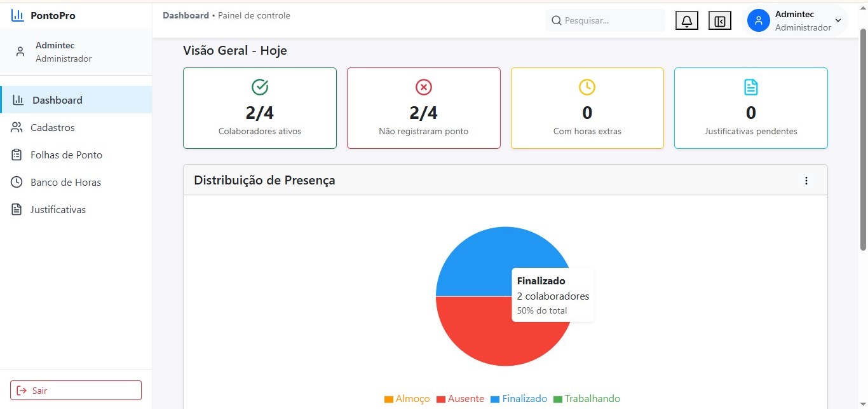This screenshot has height=409, width=868.
Task: Toggle the Almoço legend item
Action: [407, 399]
